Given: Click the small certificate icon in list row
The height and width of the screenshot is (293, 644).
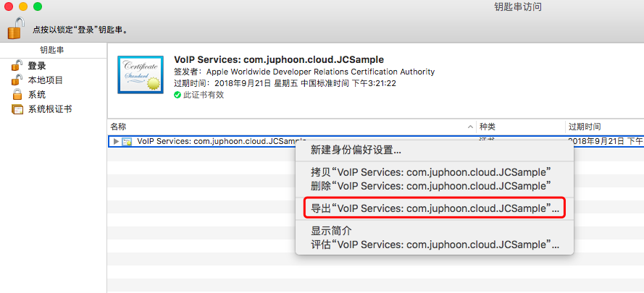Looking at the screenshot, I should click(x=127, y=142).
